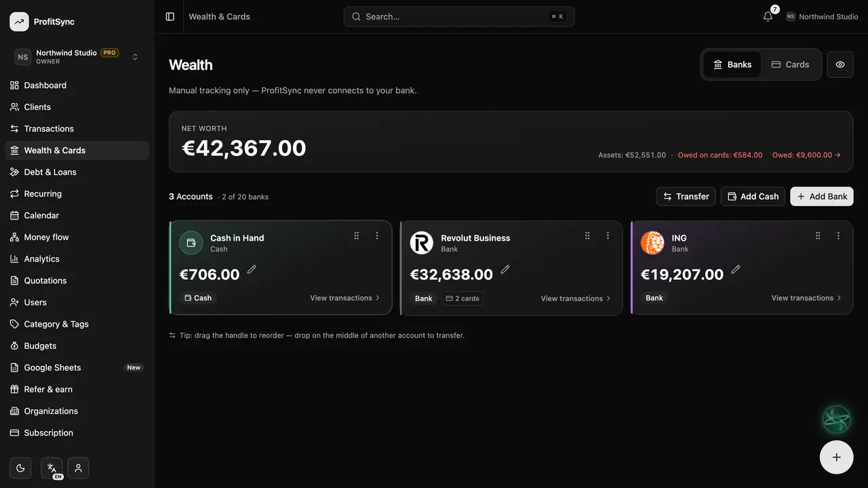Toggle dark mode moon button

pos(20,468)
